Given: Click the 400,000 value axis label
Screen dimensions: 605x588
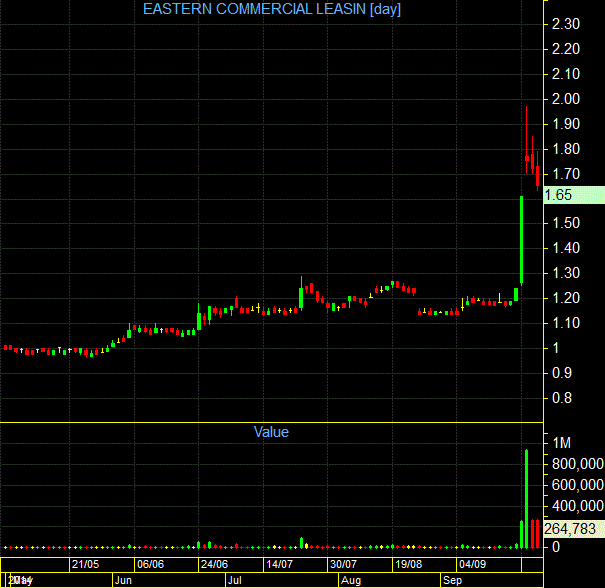Looking at the screenshot, I should click(578, 506).
